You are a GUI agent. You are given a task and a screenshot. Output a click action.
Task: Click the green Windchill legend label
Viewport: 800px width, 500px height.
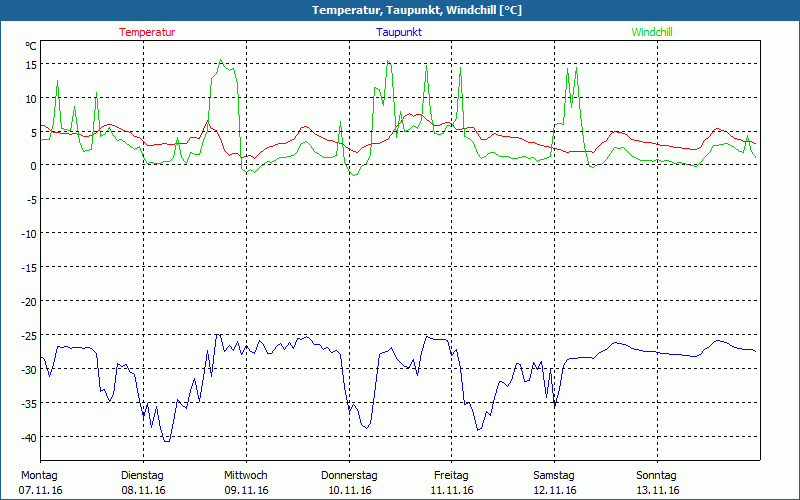pyautogui.click(x=652, y=32)
